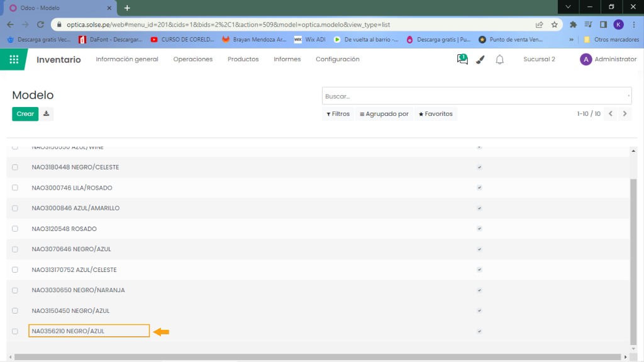This screenshot has height=362, width=644.
Task: Select checkbox for NAO3180448 NEGRO/CELESTE
Action: coord(15,167)
